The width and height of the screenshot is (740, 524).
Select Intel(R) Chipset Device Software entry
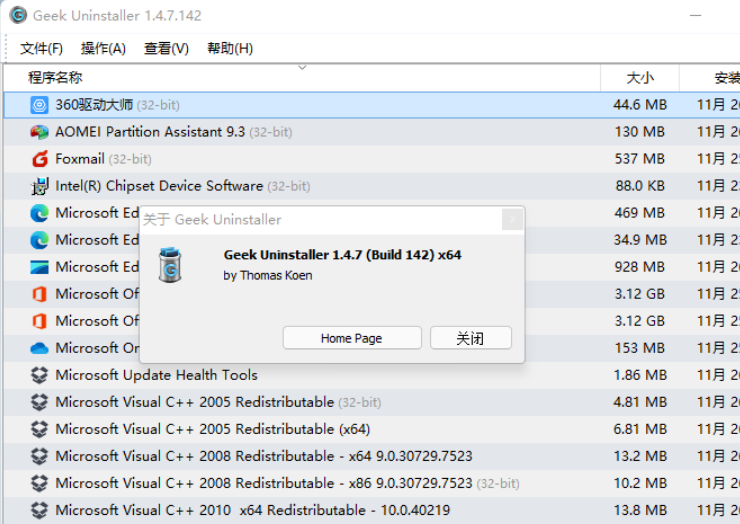(183, 186)
